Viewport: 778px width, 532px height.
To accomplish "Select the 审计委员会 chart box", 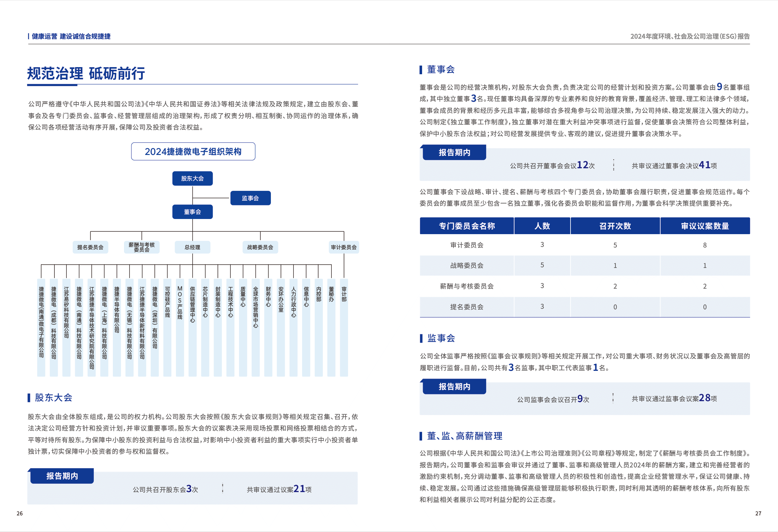I will [x=344, y=247].
